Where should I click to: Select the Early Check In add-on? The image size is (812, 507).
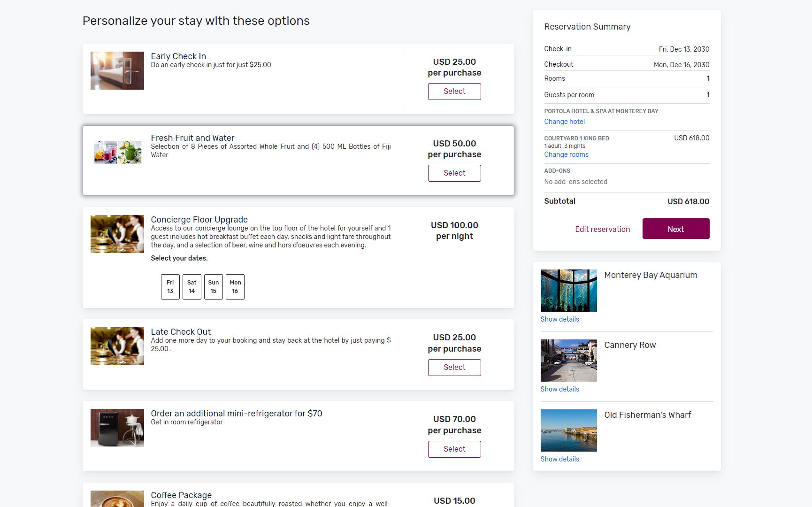pos(454,92)
